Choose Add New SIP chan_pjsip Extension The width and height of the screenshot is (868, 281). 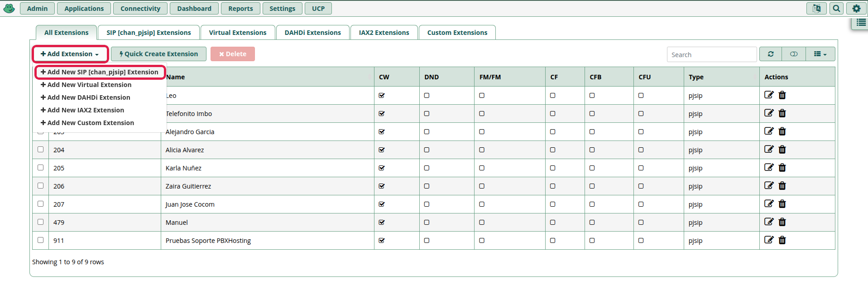coord(100,72)
